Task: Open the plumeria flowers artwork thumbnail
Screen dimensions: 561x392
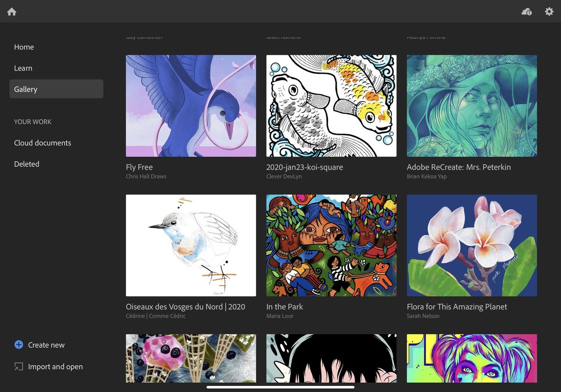Action: point(472,246)
